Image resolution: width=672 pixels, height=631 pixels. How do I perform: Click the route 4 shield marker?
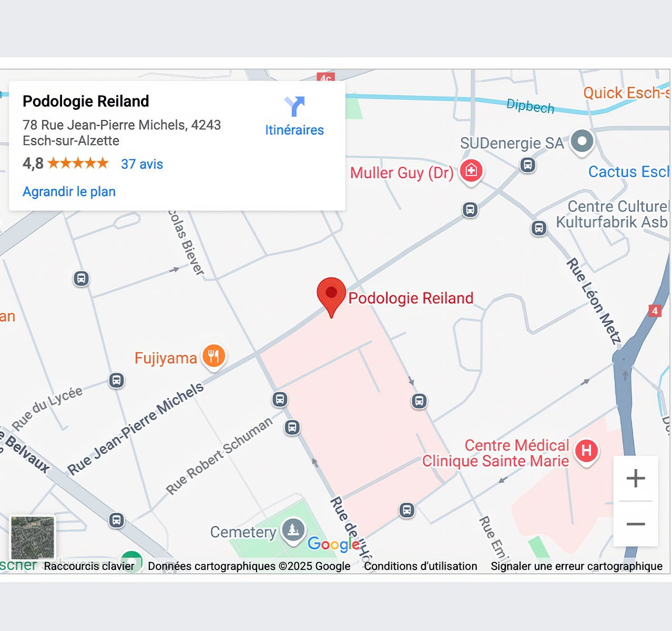pos(655,310)
